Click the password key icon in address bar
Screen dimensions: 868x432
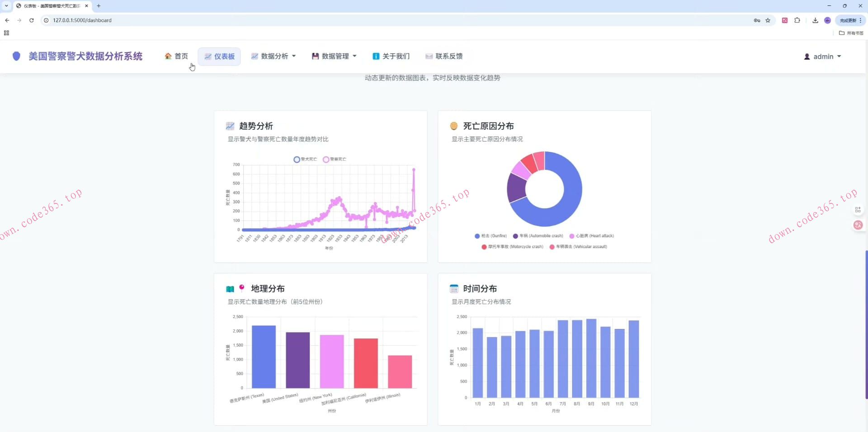(x=757, y=20)
